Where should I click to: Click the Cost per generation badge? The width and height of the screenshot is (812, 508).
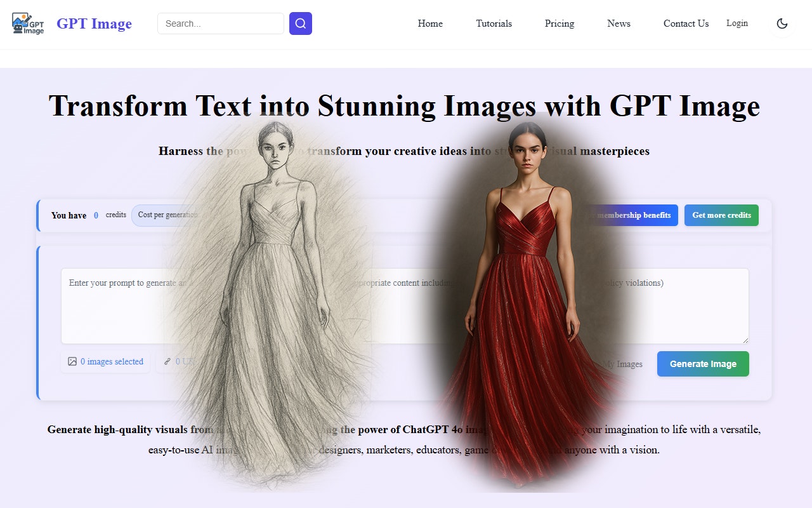coord(167,215)
